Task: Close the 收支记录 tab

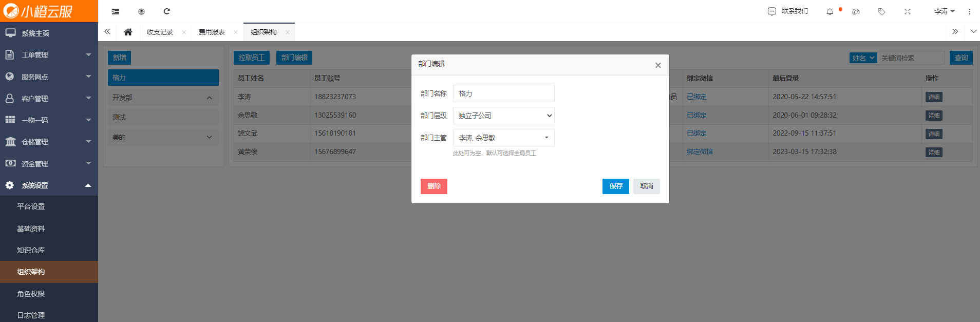Action: click(184, 32)
